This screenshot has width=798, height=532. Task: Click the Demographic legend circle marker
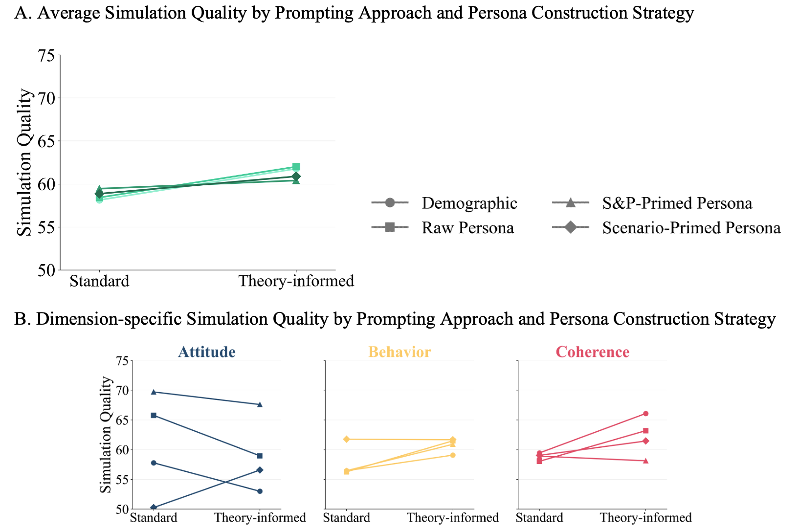[390, 202]
